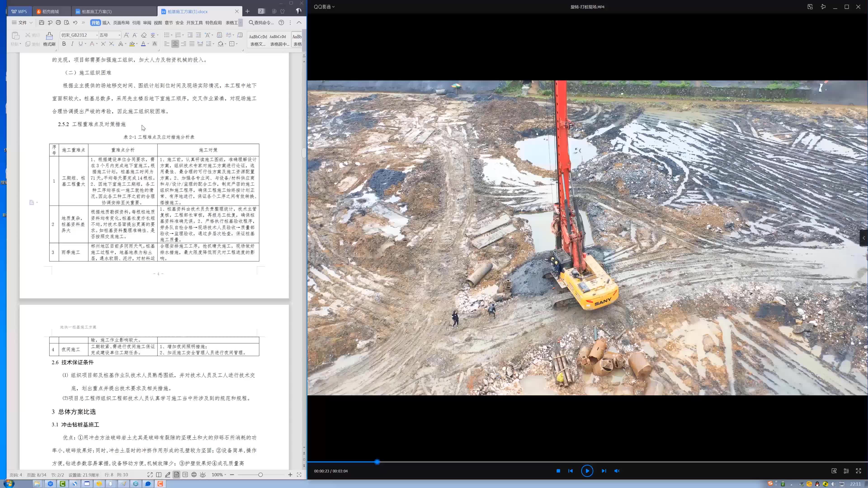Click the 查找命令 search box
The width and height of the screenshot is (868, 488).
(x=262, y=23)
